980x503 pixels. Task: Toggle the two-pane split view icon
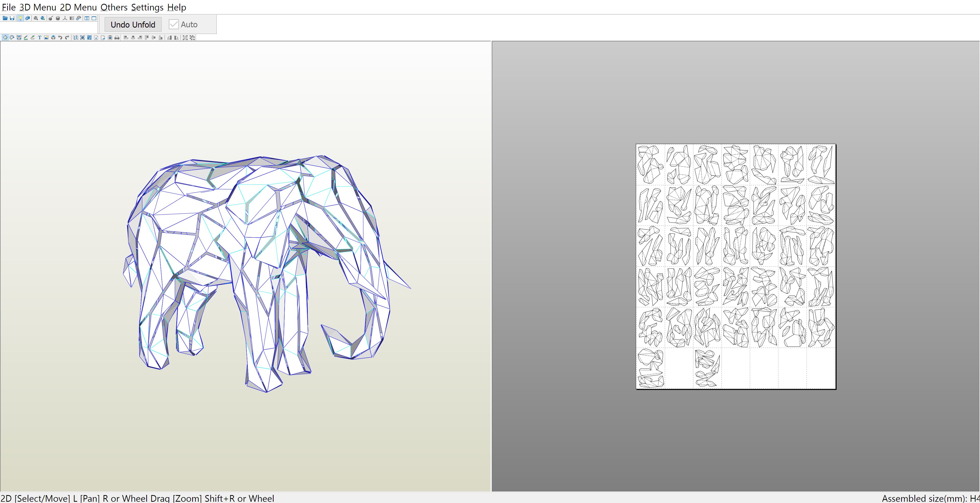pyautogui.click(x=87, y=18)
